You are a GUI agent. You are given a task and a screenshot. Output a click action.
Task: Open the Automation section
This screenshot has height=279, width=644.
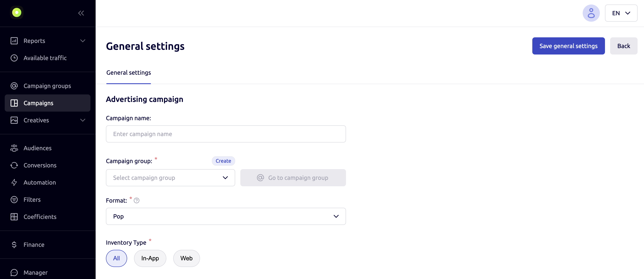[40, 182]
